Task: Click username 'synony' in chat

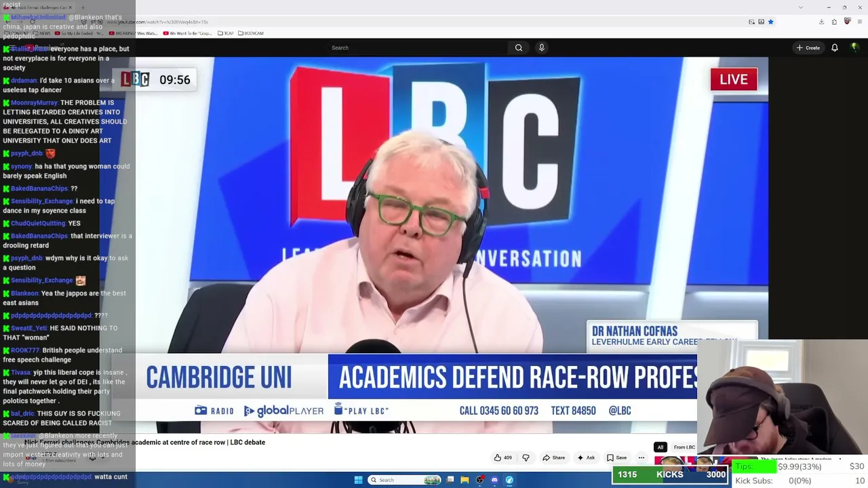Action: pyautogui.click(x=22, y=167)
